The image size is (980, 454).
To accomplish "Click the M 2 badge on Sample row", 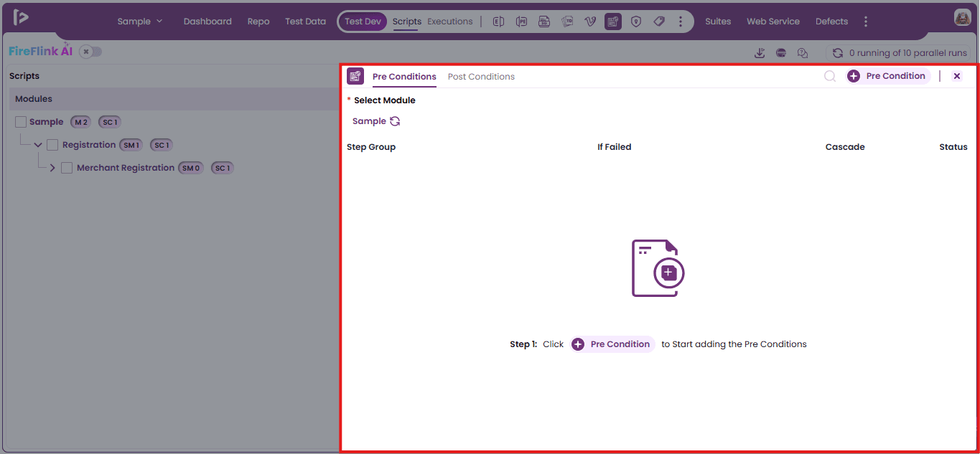I will 80,122.
